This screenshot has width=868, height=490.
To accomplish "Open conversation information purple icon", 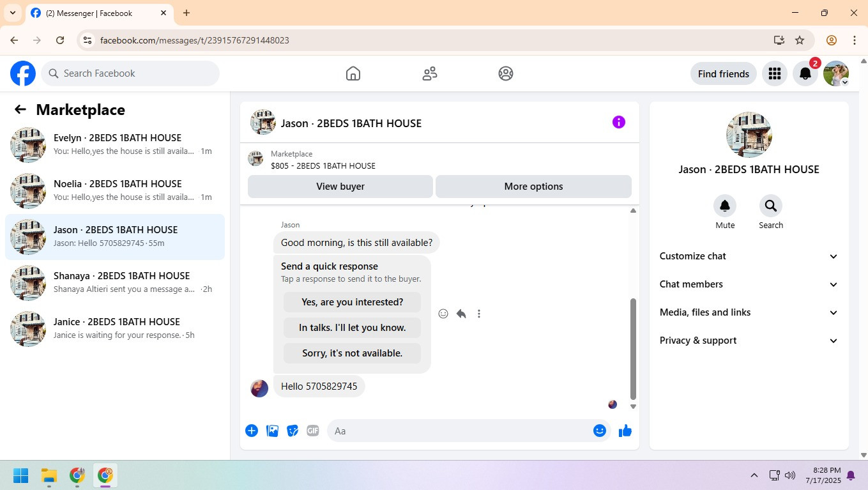I will pyautogui.click(x=619, y=122).
